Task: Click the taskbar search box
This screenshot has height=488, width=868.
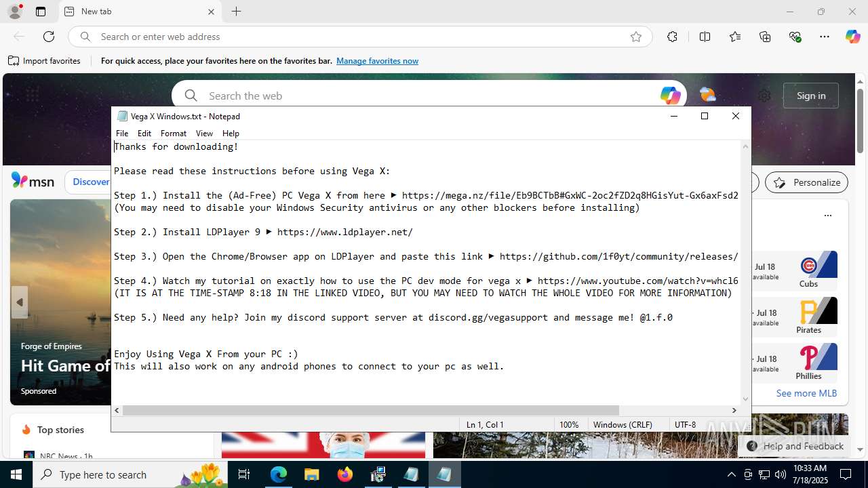Action: [130, 474]
